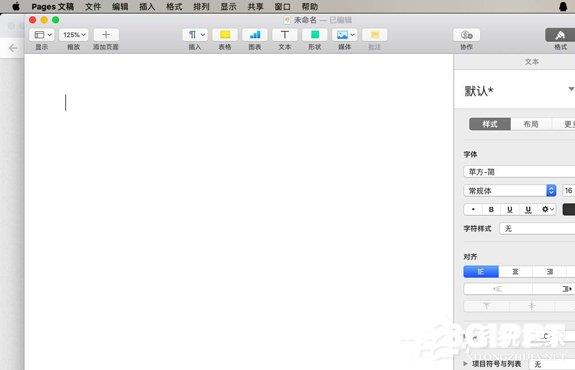
Task: Open the black text color swatch
Action: [569, 209]
